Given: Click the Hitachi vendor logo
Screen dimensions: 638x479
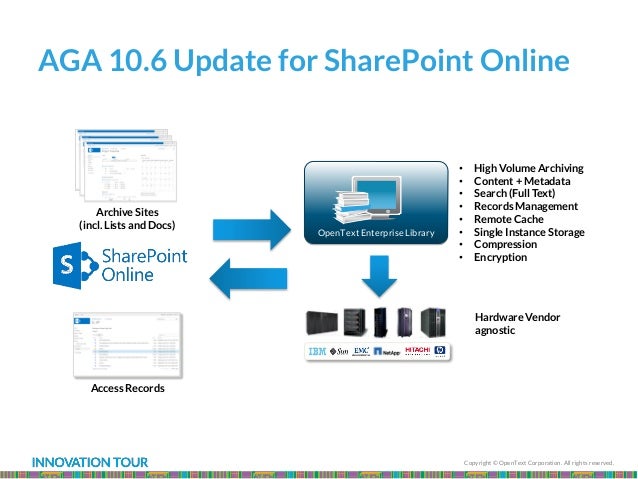Looking at the screenshot, I should tap(417, 351).
